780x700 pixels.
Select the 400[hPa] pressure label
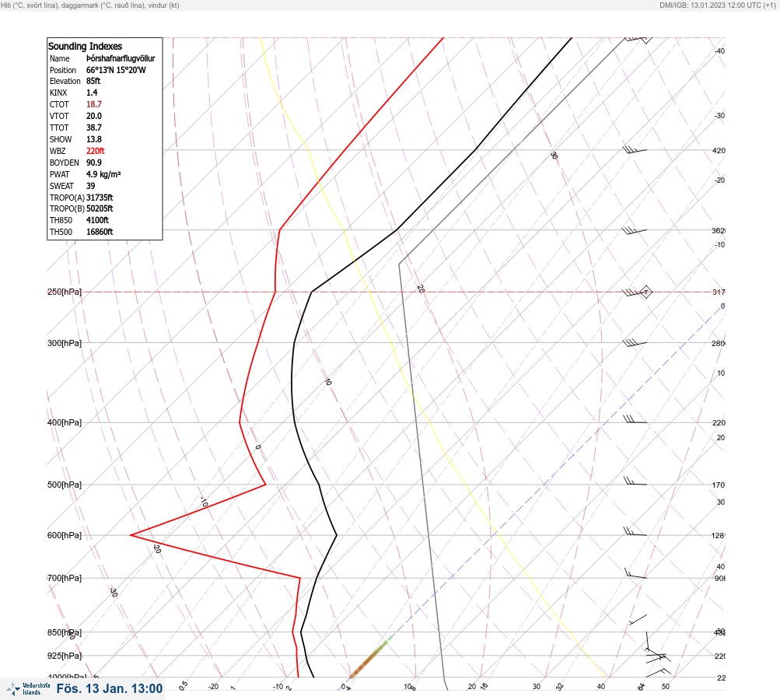(65, 422)
